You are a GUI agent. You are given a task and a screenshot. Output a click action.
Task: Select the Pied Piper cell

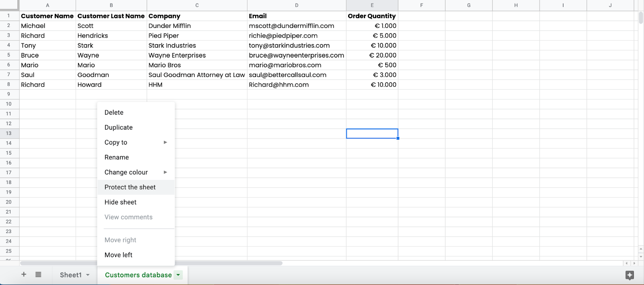197,36
